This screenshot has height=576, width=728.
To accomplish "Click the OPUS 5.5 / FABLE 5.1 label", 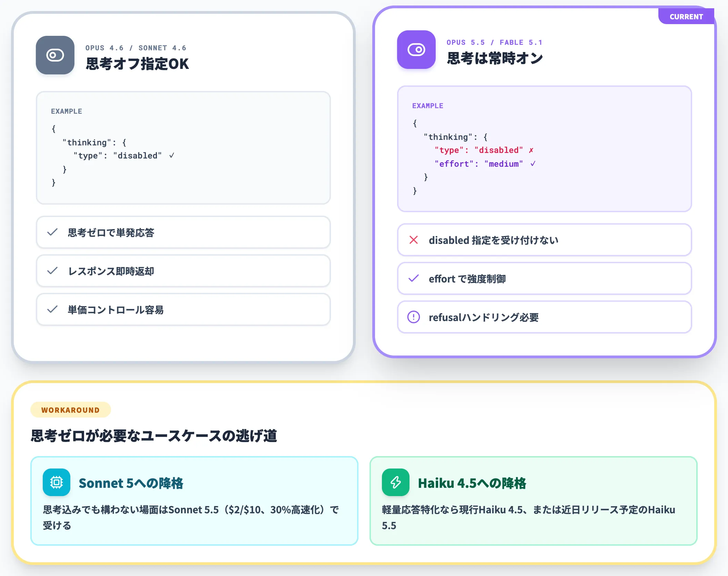I will [495, 42].
